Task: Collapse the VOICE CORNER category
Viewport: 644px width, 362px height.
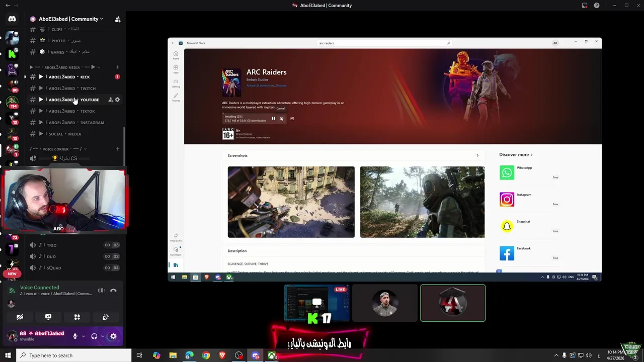Action: coord(58,149)
